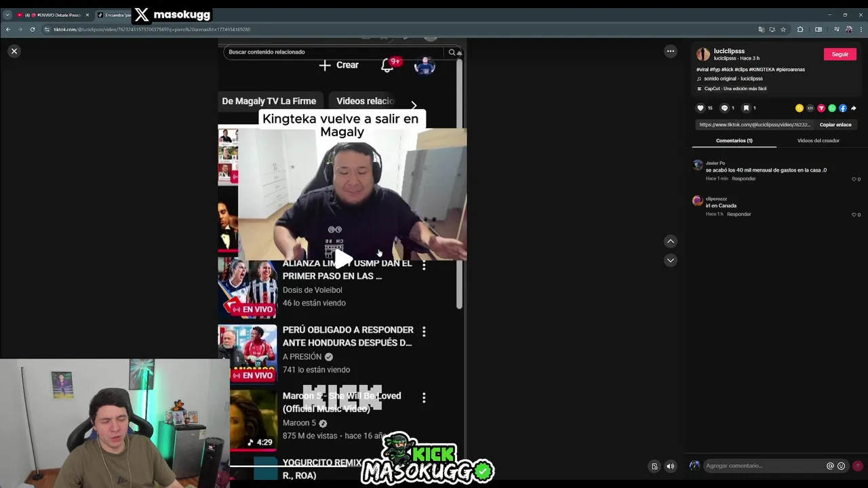Play the video with center play button

(342, 258)
